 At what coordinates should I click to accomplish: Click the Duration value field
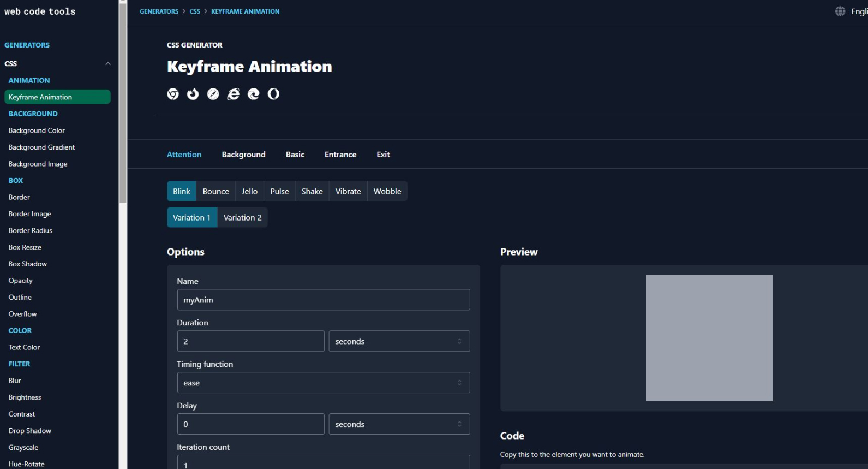click(251, 341)
